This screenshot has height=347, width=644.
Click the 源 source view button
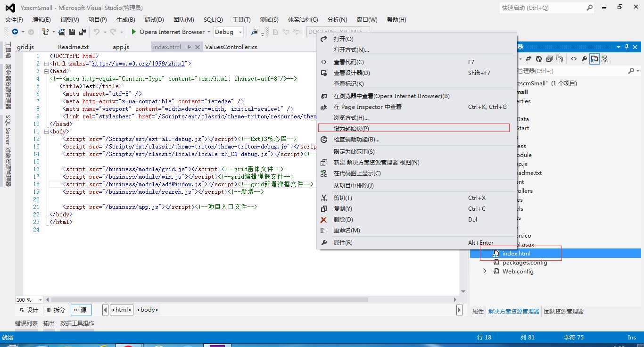click(x=81, y=310)
